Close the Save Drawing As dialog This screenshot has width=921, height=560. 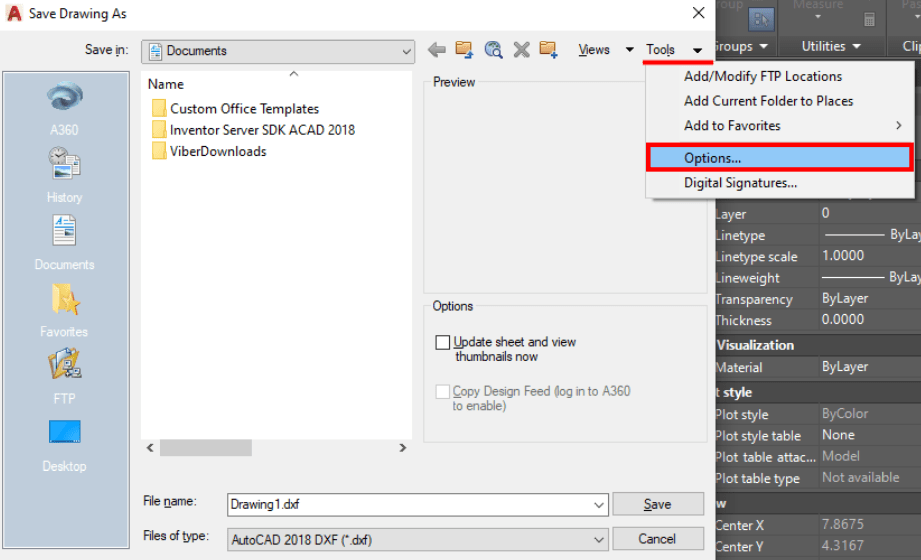698,13
